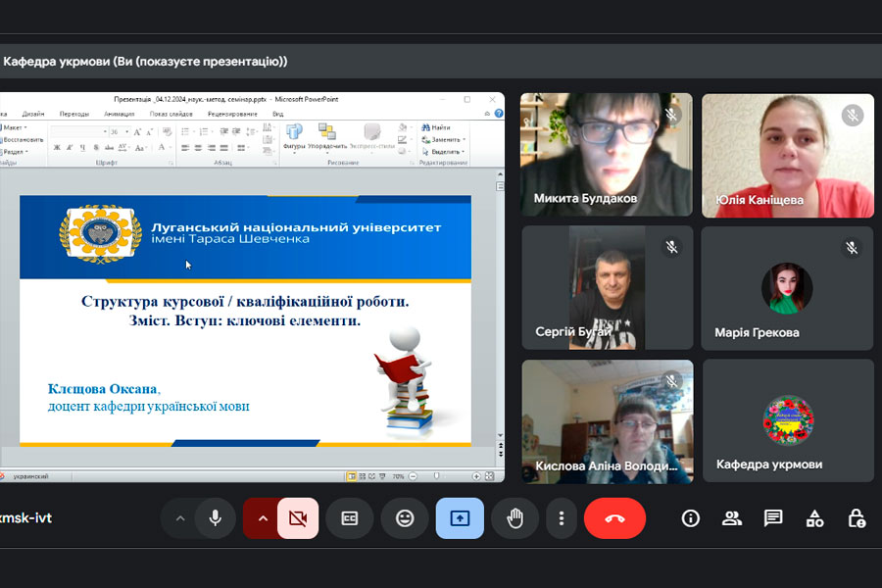Clear all formatting icon in font group
Image resolution: width=882 pixels, height=588 pixels.
[x=167, y=131]
